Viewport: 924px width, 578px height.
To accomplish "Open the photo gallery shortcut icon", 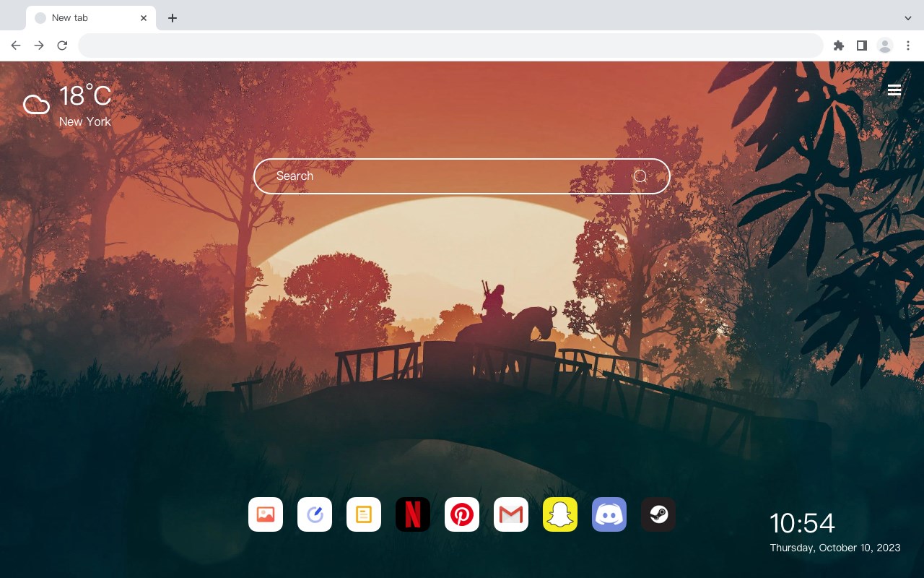I will (266, 514).
